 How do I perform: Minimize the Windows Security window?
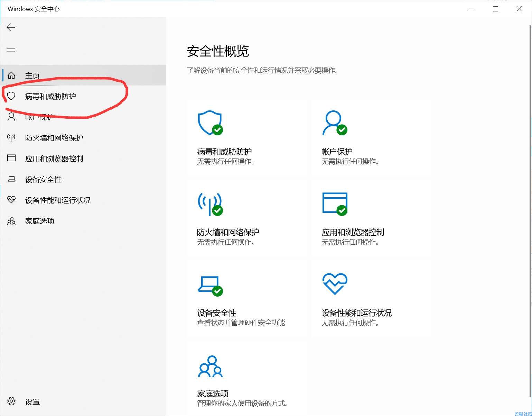click(472, 9)
